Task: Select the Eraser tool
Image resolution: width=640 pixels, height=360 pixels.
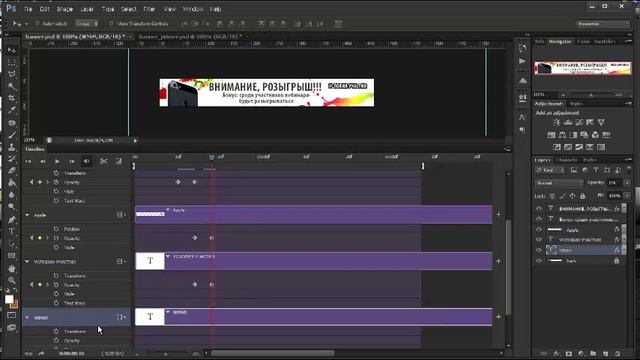Action: (12, 171)
